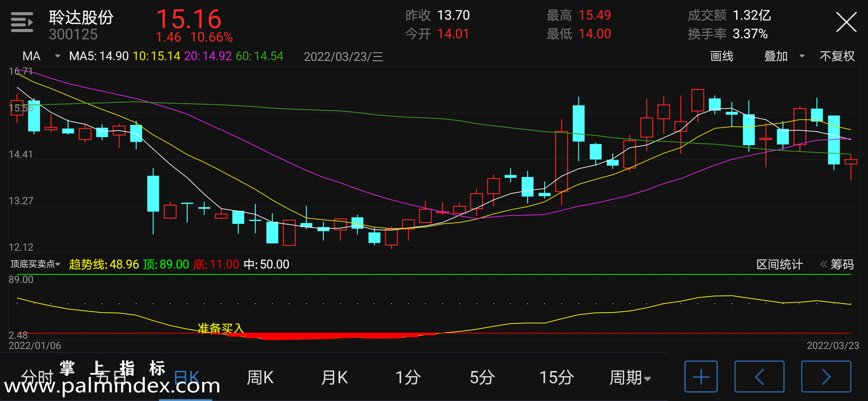Select the 画线 draw-line tool
Image resolution: width=868 pixels, height=401 pixels.
(722, 56)
